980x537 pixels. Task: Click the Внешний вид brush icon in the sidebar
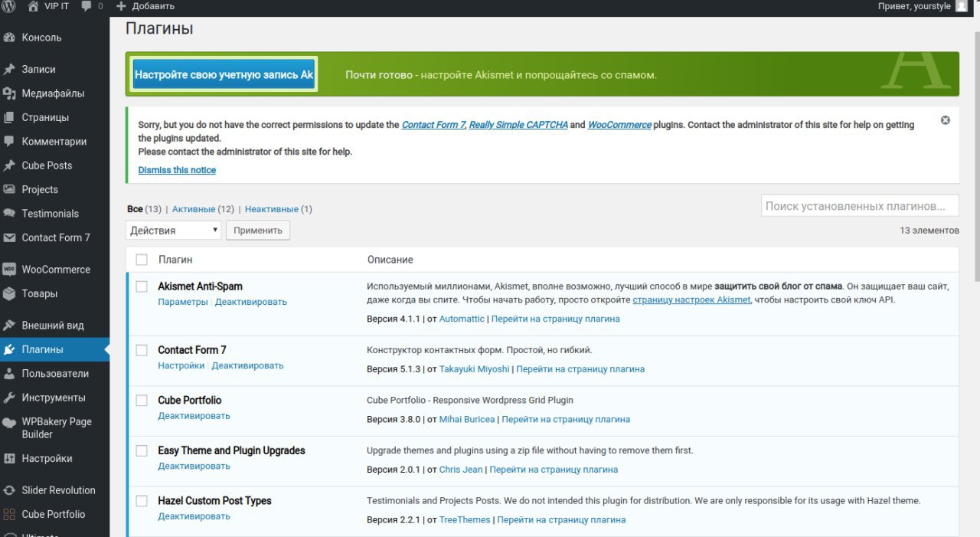click(x=9, y=326)
